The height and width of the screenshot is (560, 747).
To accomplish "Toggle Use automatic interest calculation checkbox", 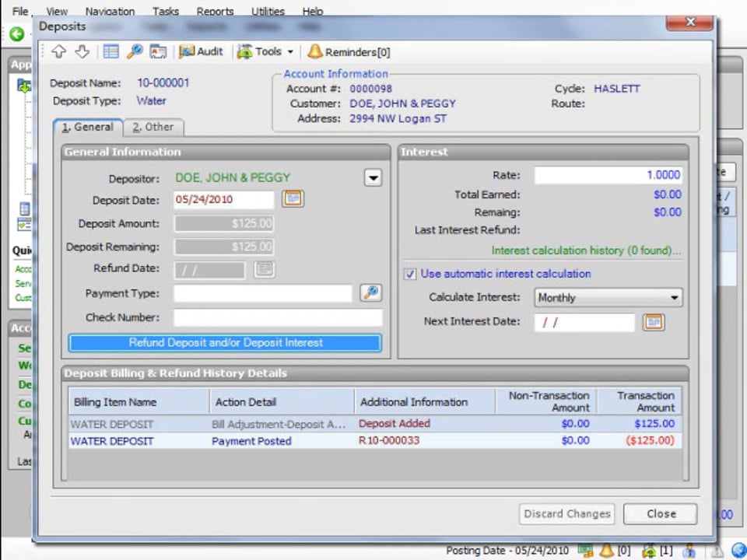I will pos(409,274).
